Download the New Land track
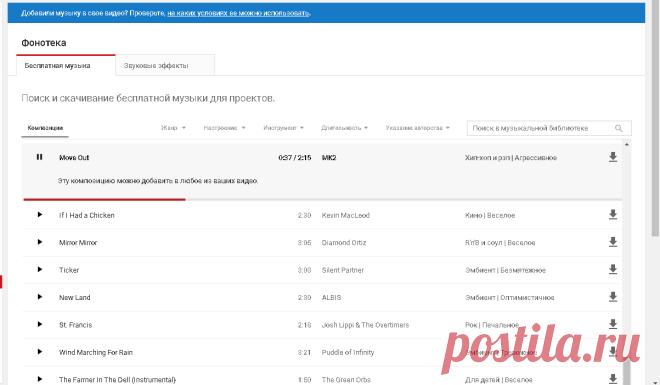The image size is (660, 385). 613,297
